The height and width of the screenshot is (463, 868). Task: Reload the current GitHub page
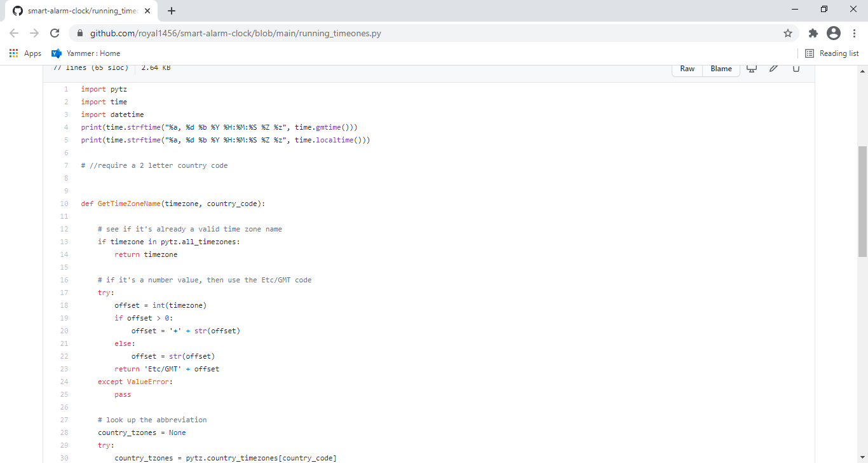pos(55,33)
